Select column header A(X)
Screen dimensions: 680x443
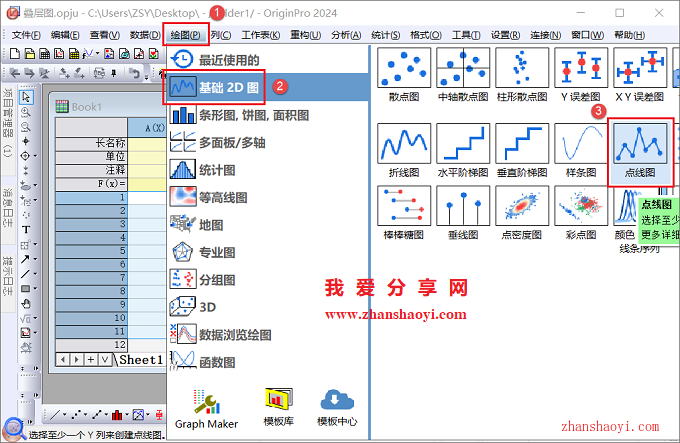pos(147,128)
